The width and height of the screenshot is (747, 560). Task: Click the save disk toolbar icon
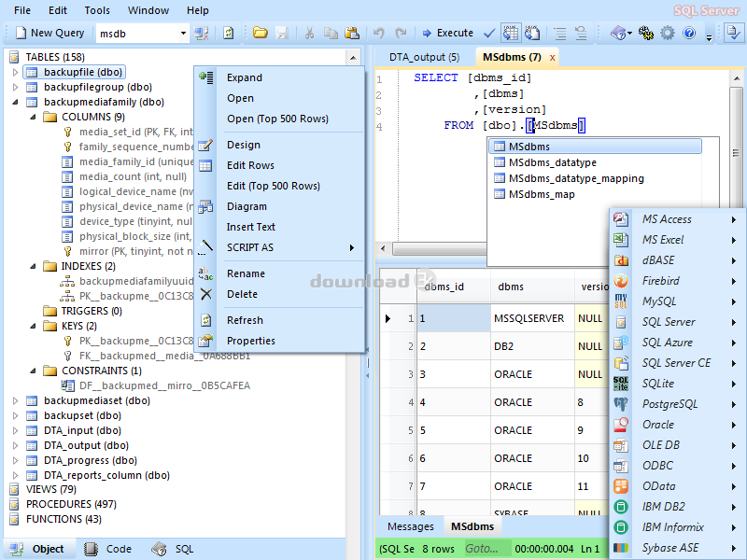(x=283, y=33)
